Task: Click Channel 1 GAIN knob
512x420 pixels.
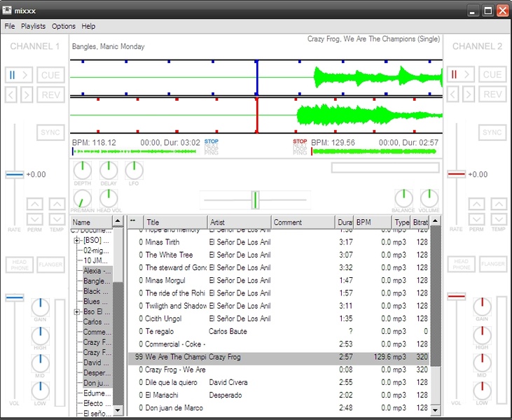Action: pos(41,307)
